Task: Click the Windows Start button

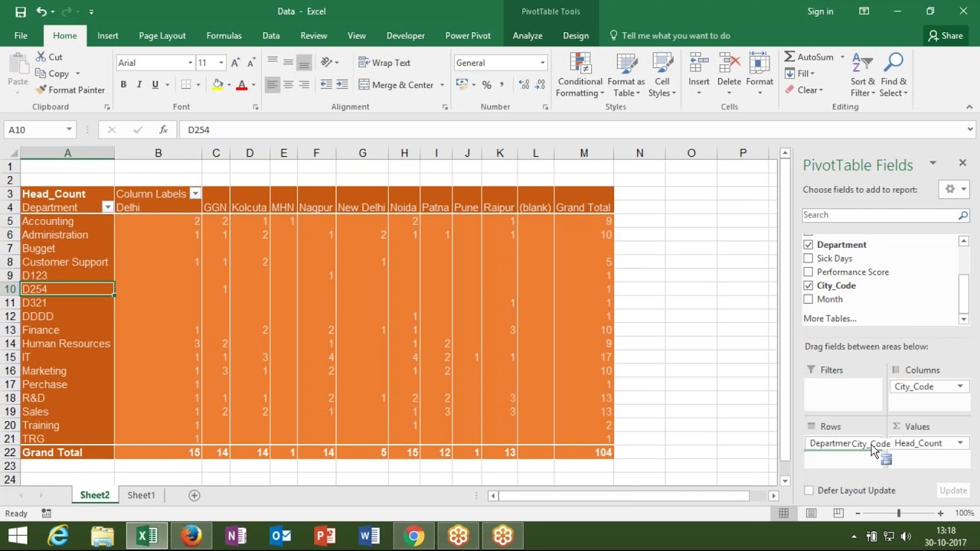Action: pos(18,536)
